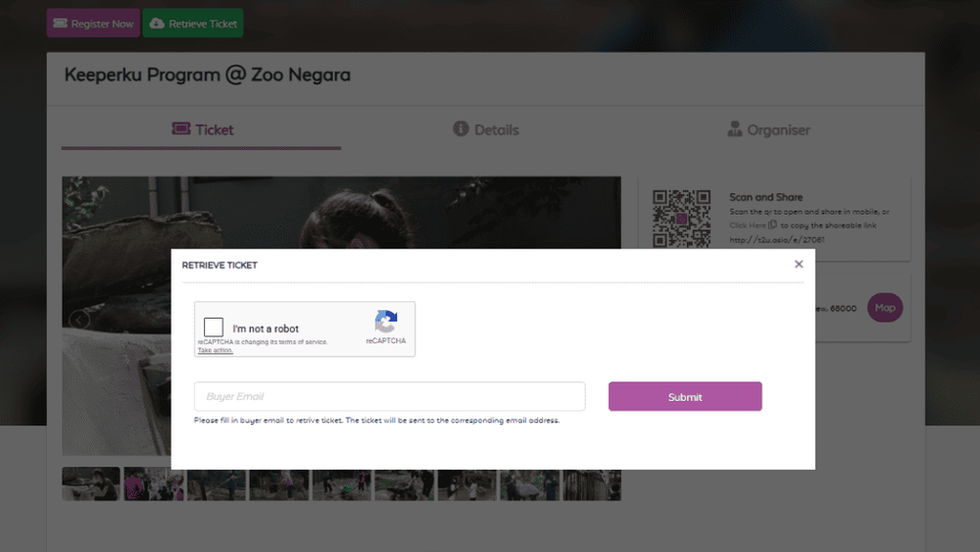Click the t2u.asia shareable URL text

(x=777, y=239)
